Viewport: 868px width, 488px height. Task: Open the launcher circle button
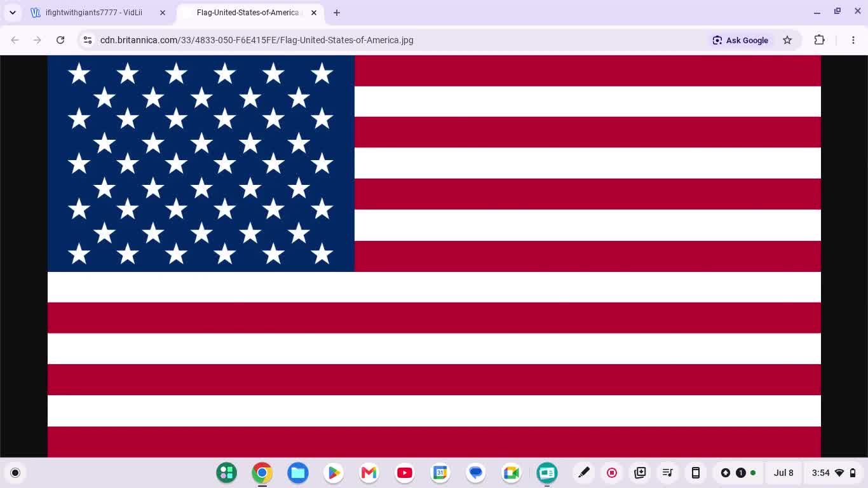pyautogui.click(x=15, y=473)
